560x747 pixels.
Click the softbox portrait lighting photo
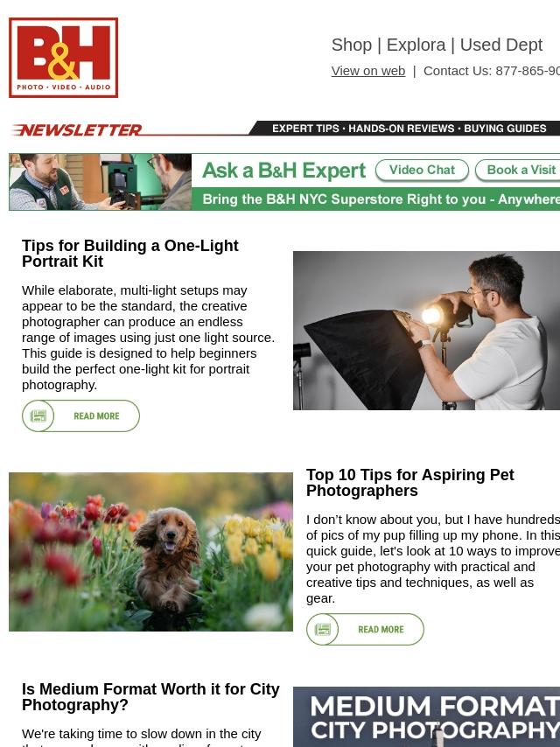coord(426,331)
